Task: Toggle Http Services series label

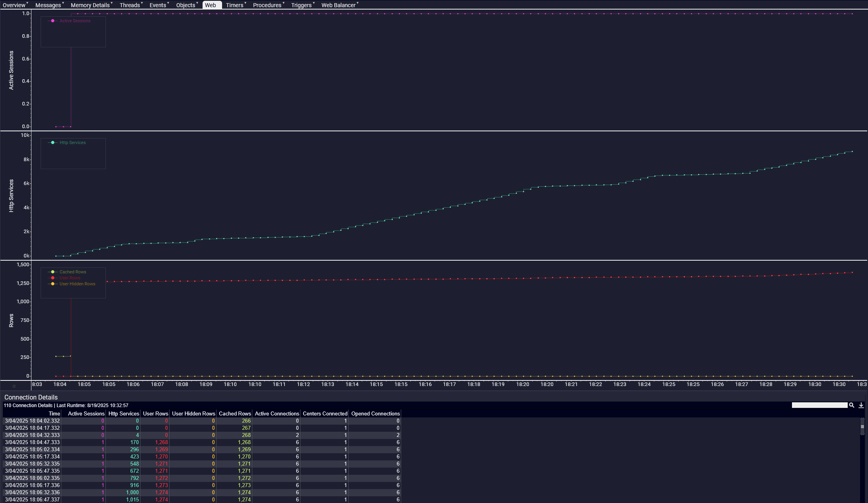Action: click(72, 142)
